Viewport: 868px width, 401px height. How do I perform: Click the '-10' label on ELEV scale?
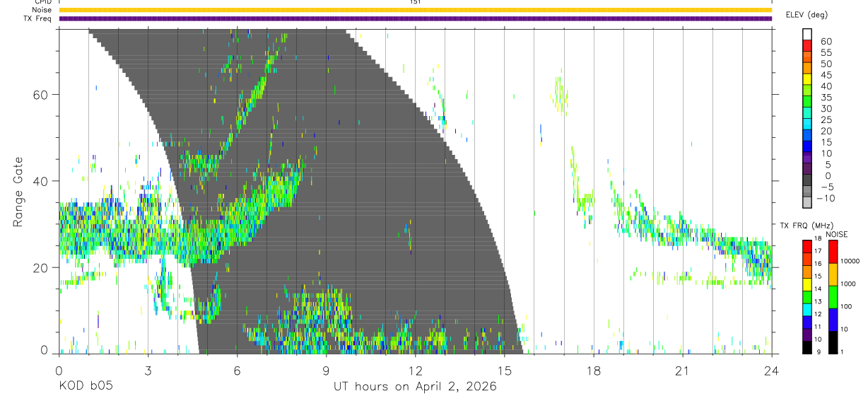pos(825,198)
